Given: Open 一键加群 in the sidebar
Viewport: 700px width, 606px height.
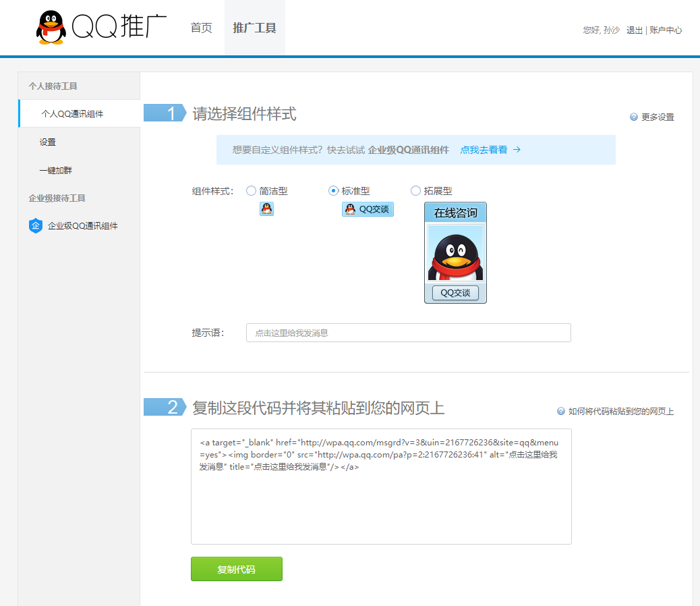Looking at the screenshot, I should click(55, 170).
